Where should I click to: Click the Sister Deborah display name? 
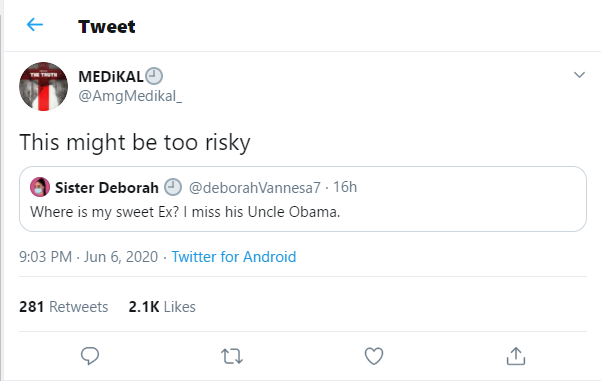coord(107,188)
